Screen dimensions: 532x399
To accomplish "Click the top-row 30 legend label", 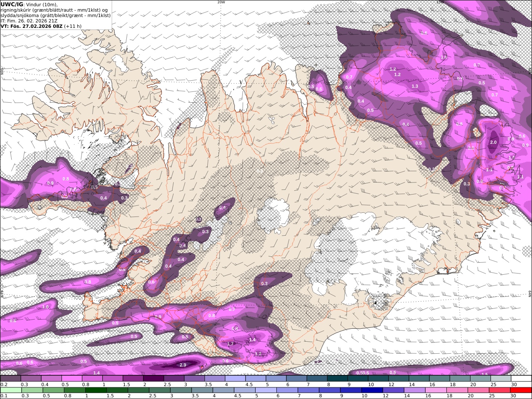I will pyautogui.click(x=514, y=384).
